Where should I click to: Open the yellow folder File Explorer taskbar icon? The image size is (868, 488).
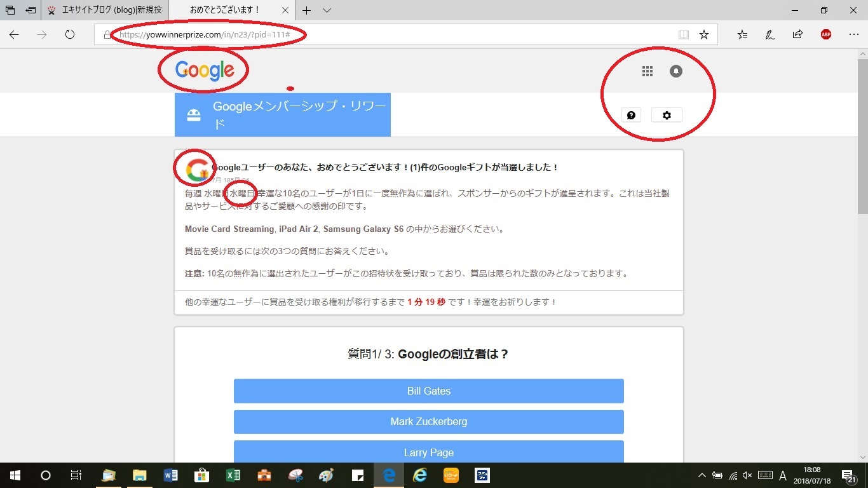click(x=140, y=475)
